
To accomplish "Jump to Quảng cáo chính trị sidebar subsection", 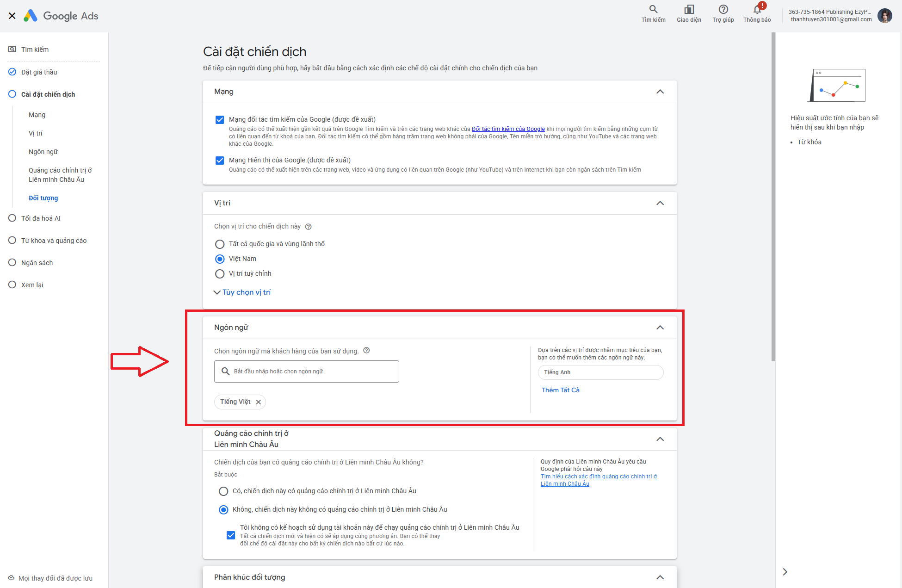I will [60, 175].
